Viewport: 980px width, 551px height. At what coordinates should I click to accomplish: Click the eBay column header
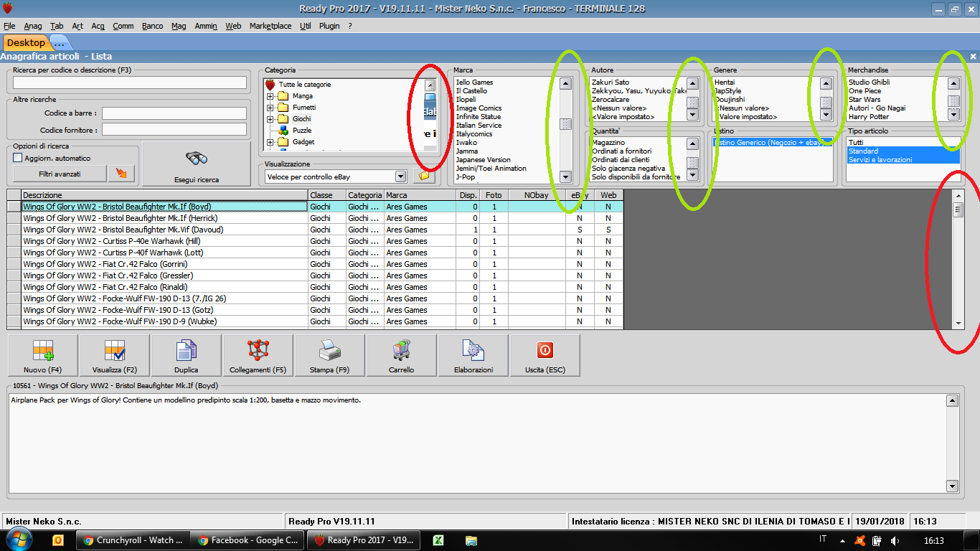click(x=580, y=195)
